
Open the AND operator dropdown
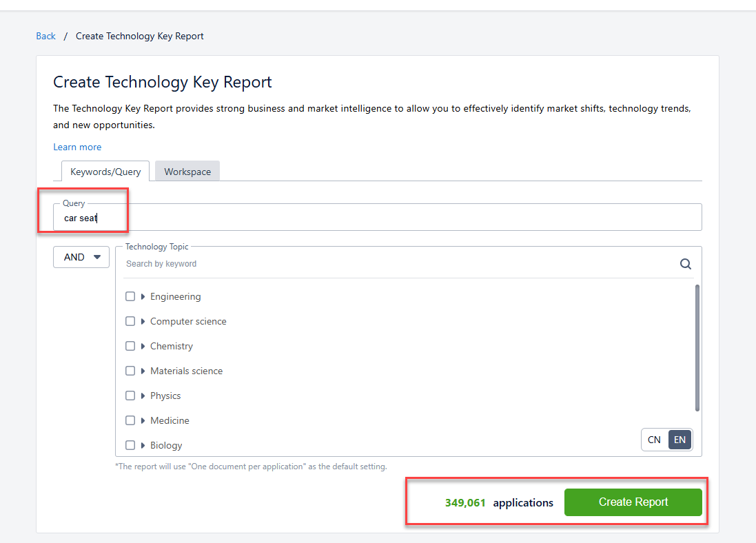(81, 257)
